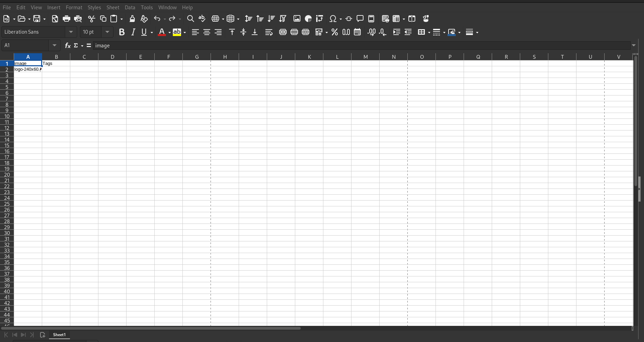This screenshot has width=644, height=342.
Task: Click the Paste icon
Action: click(x=114, y=19)
